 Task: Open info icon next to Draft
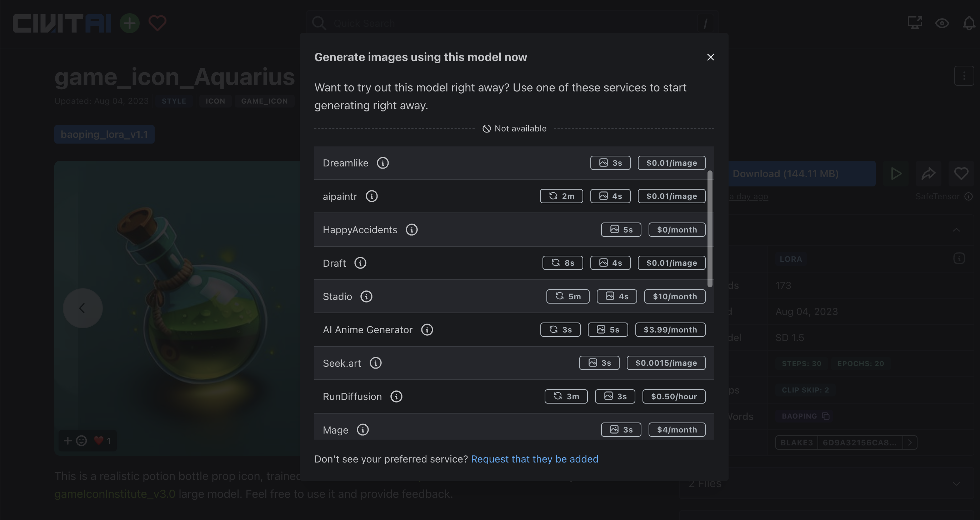(360, 263)
